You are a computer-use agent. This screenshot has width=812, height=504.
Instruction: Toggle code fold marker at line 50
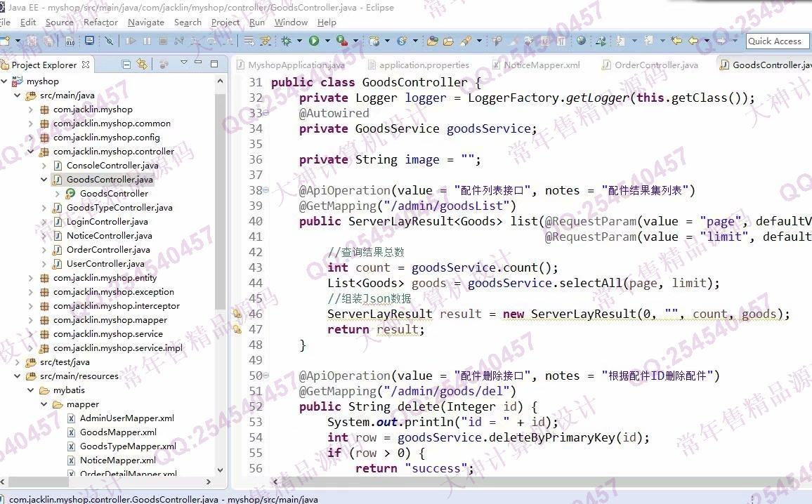click(x=266, y=376)
